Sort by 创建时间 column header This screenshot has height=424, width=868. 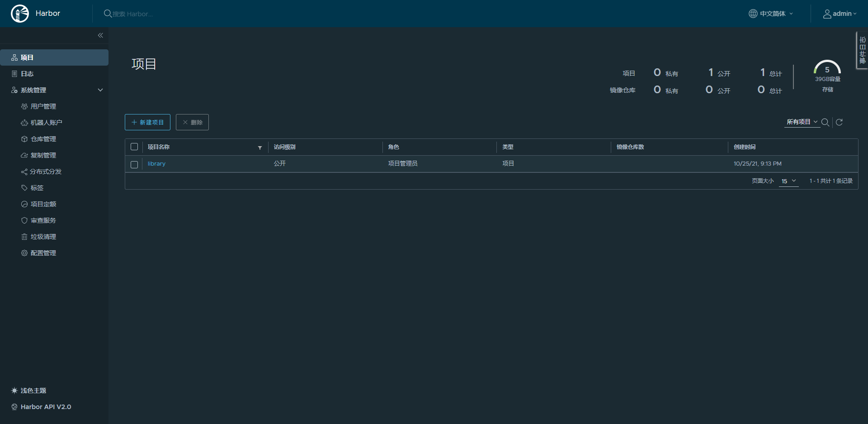coord(745,147)
